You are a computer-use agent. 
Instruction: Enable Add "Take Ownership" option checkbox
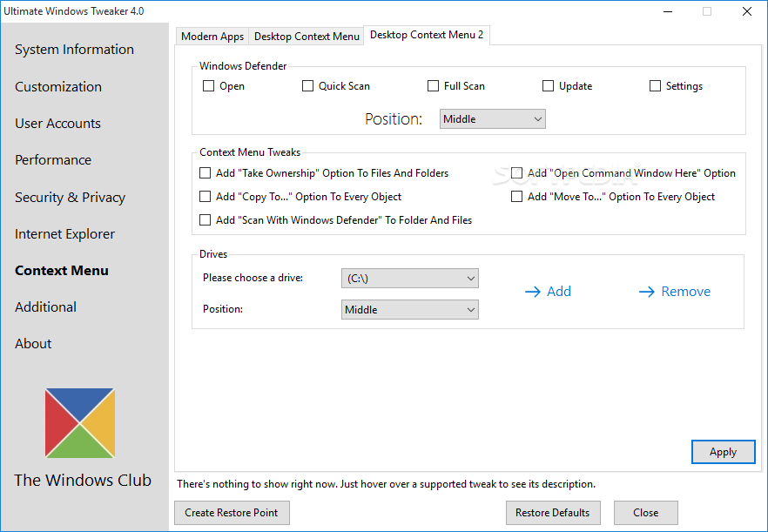(205, 173)
